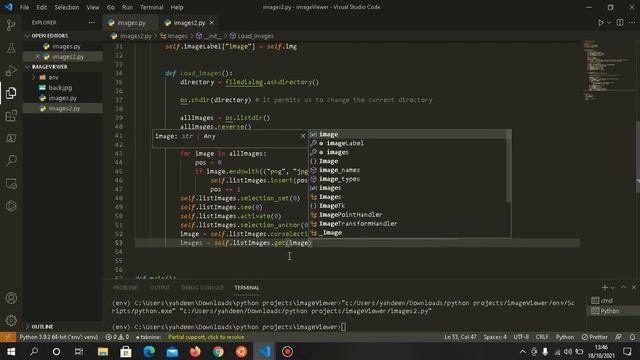Click the autocomplete list scrollbar

tap(509, 166)
